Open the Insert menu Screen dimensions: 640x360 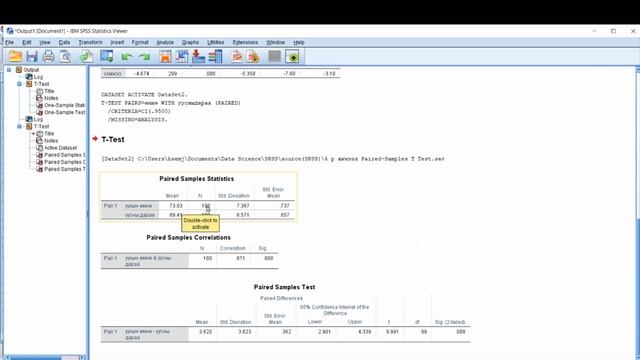click(117, 42)
